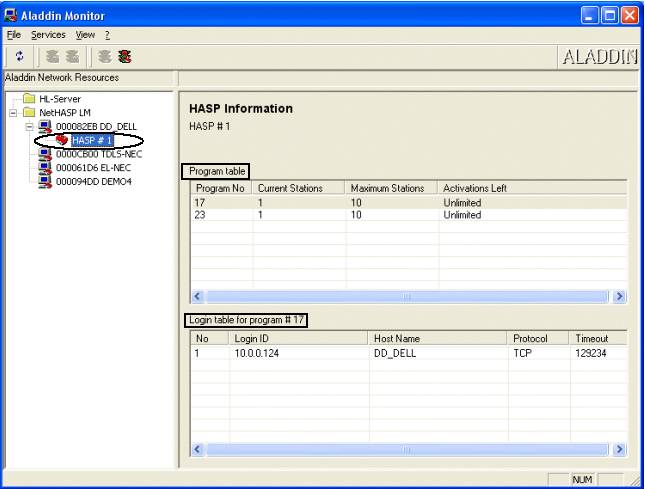
Task: Open the View menu
Action: [85, 35]
